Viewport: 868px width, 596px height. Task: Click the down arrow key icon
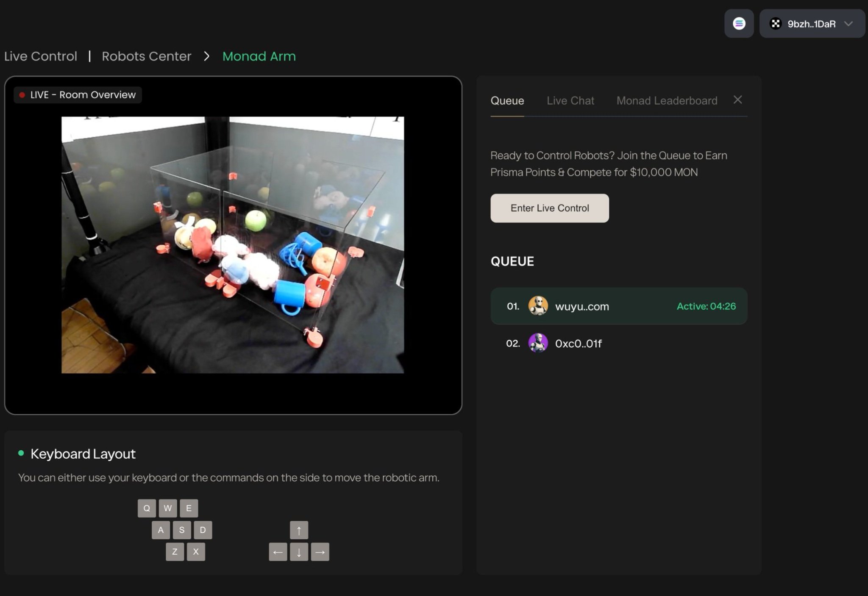click(x=299, y=552)
